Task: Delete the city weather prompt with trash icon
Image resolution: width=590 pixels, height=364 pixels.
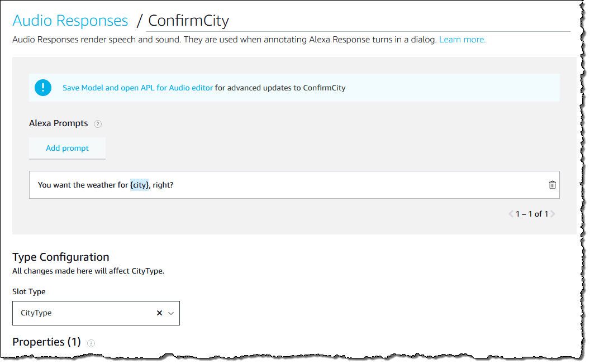Action: point(552,185)
